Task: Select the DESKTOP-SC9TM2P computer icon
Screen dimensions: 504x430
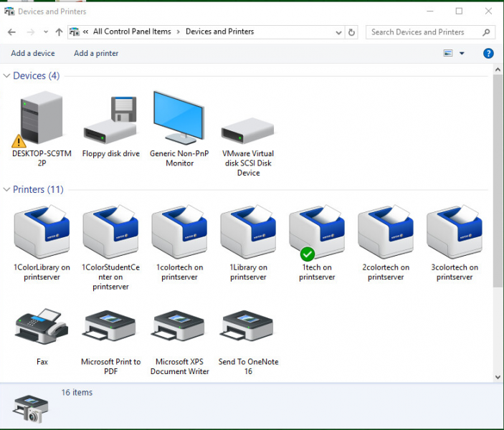Action: tap(42, 118)
